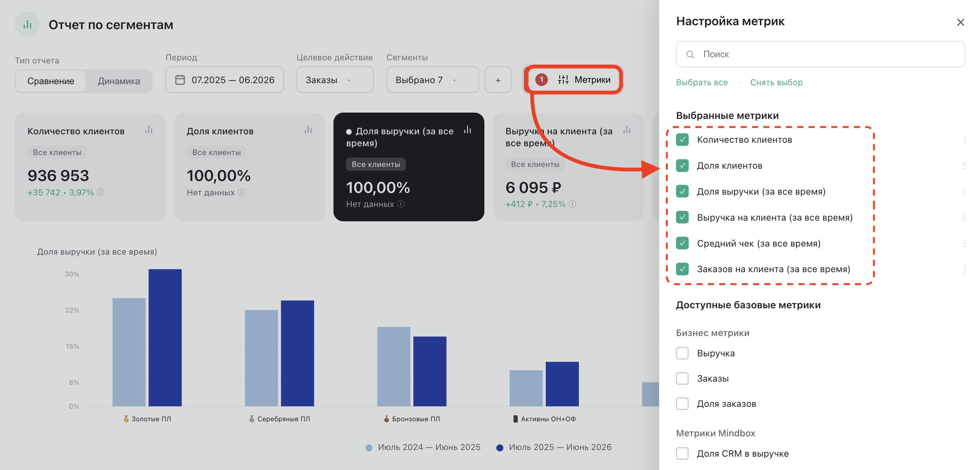This screenshot has width=980, height=470.
Task: Select the Количество клиентов metric card
Action: (x=90, y=167)
